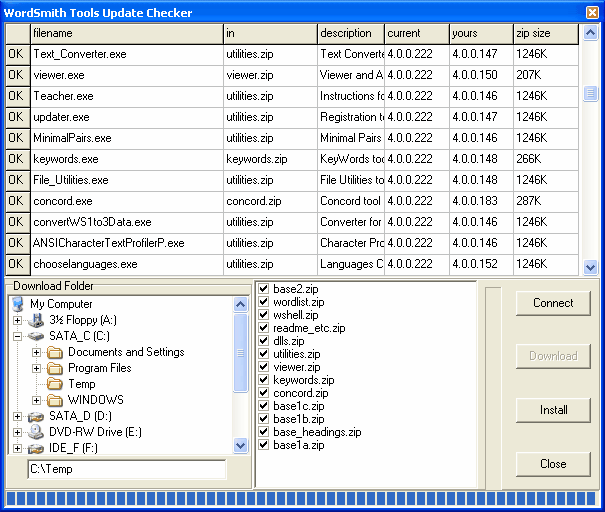This screenshot has height=512, width=605.
Task: Click the Install button
Action: 553,410
